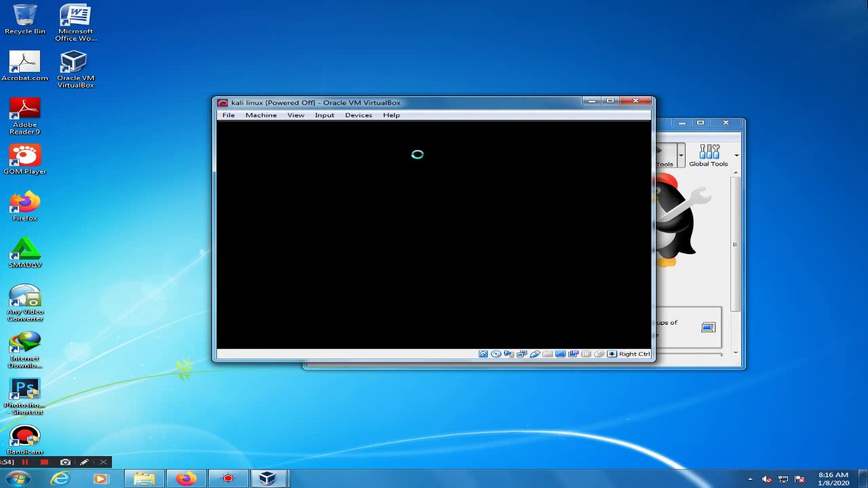Take a screenshot with the camera button
The image size is (868, 488).
(65, 462)
